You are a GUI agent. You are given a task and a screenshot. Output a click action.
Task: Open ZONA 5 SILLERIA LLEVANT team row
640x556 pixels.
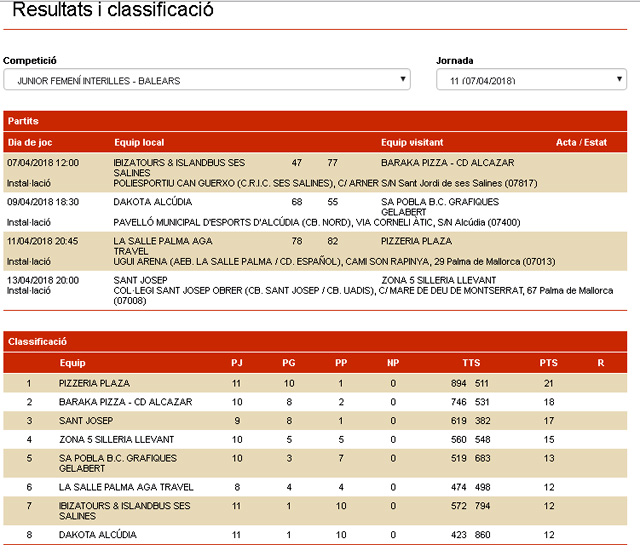[x=116, y=439]
